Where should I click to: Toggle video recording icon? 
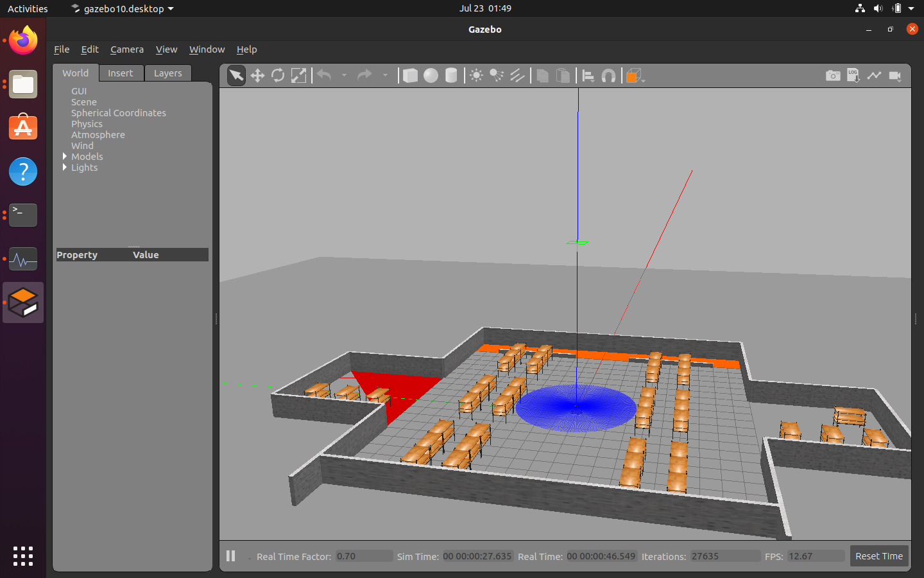[895, 76]
